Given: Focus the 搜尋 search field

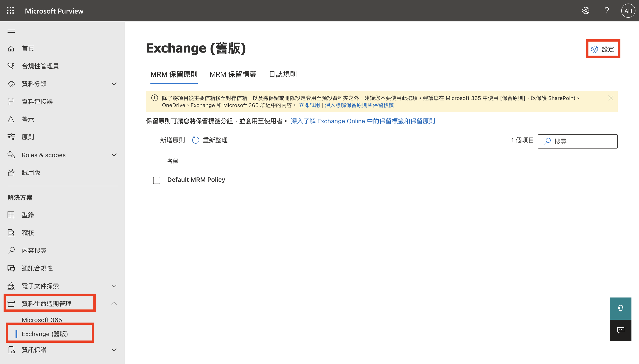Looking at the screenshot, I should [x=578, y=141].
